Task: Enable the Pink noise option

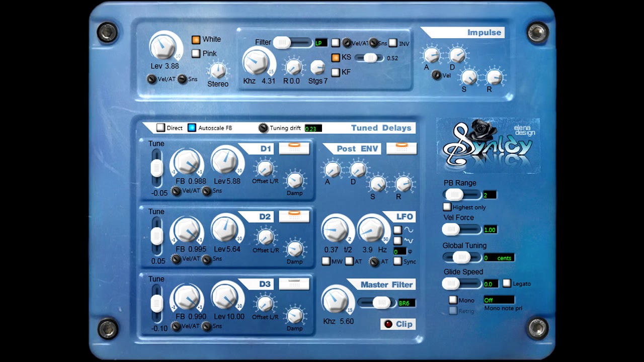Action: coord(196,54)
